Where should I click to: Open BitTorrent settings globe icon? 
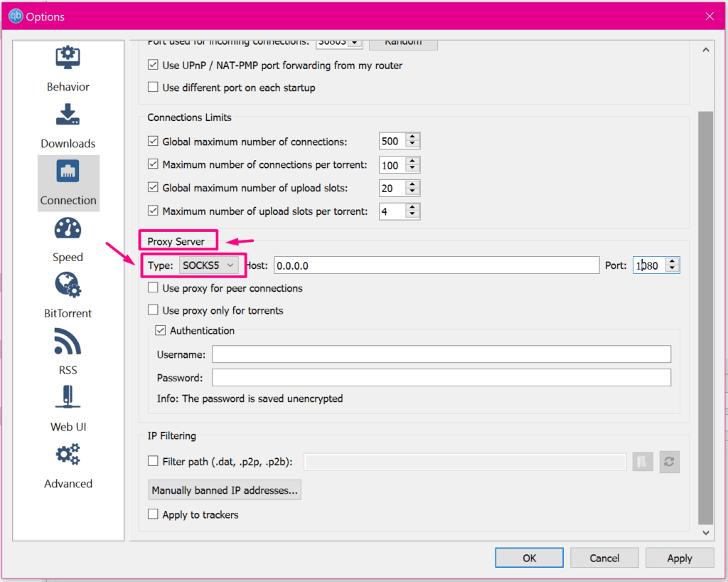(68, 285)
